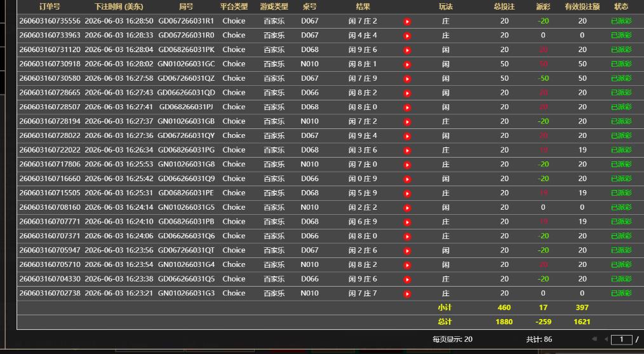Click the 总计 grand total label

[445, 322]
